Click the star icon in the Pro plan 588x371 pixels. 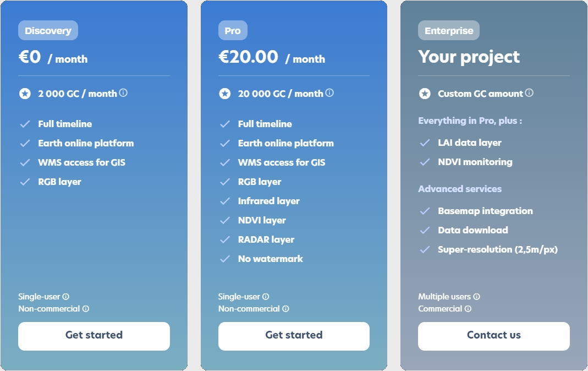tap(224, 94)
